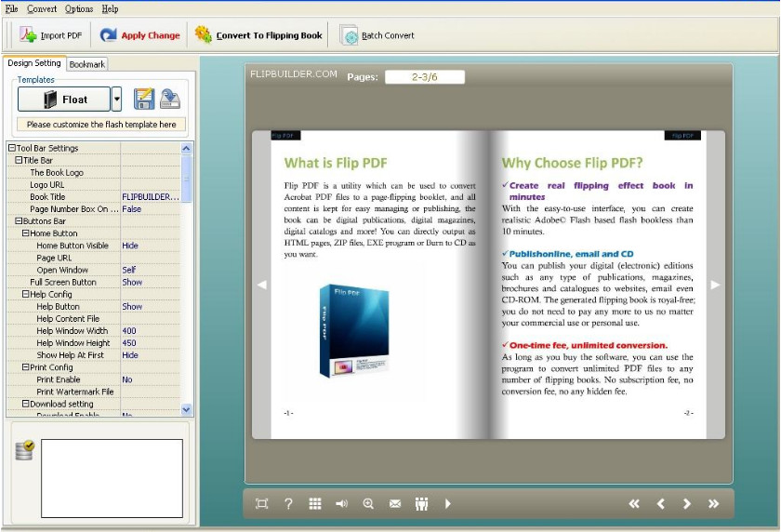
Task: Click the empty description text box
Action: point(113,478)
